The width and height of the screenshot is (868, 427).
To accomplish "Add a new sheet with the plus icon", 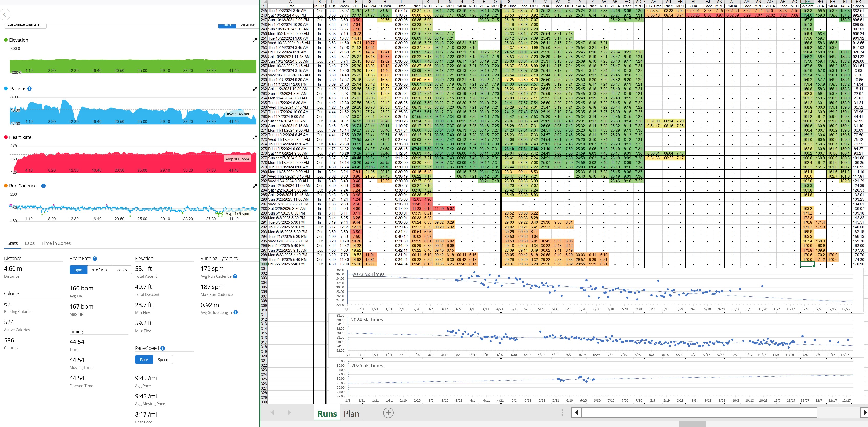I will (x=388, y=413).
